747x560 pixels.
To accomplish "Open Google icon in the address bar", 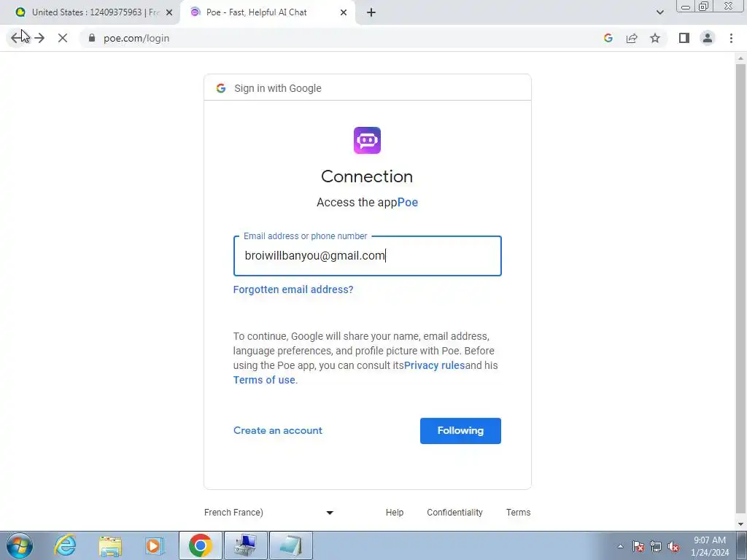I will pyautogui.click(x=608, y=38).
